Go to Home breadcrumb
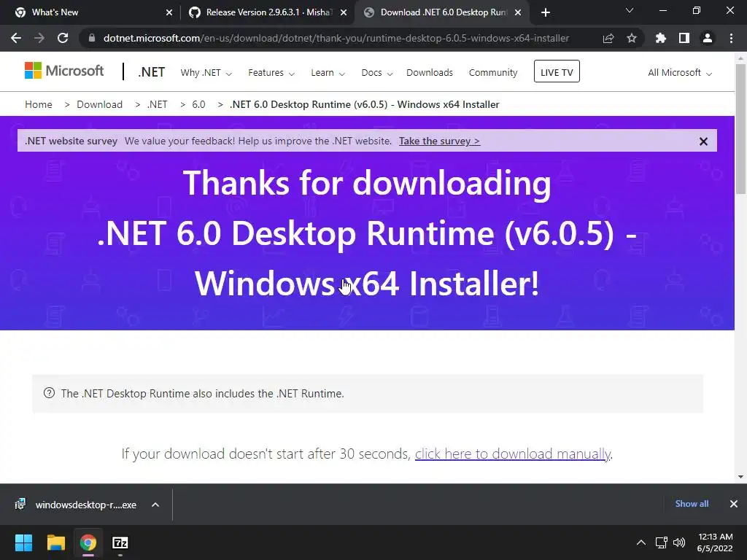Screen dimensions: 747x560 click(x=39, y=104)
